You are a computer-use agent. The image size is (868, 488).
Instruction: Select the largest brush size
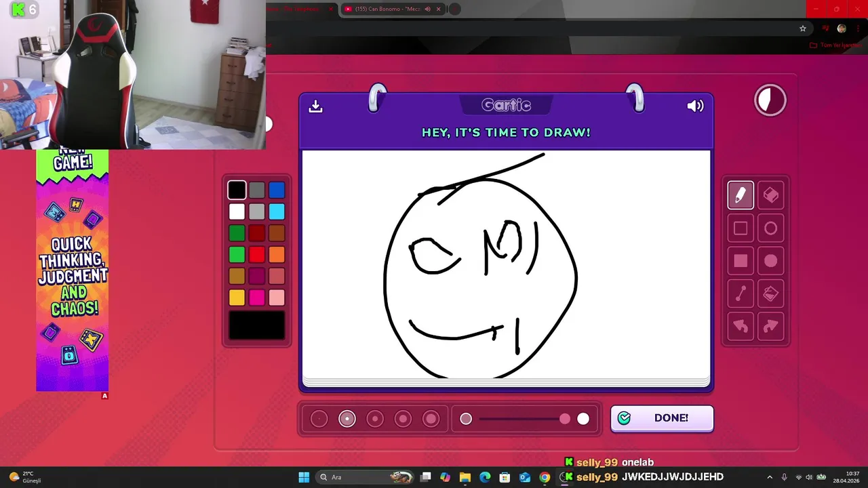point(431,419)
